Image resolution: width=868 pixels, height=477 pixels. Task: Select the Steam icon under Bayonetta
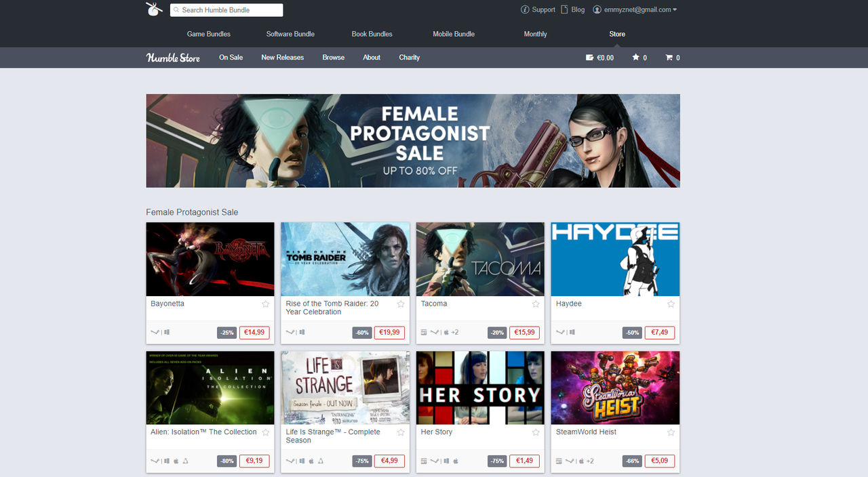click(154, 332)
